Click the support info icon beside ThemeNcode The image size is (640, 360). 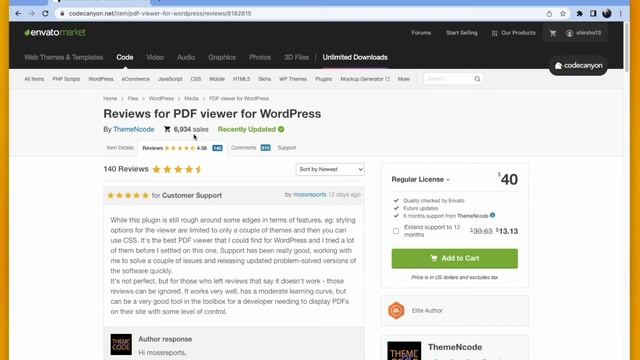click(493, 215)
